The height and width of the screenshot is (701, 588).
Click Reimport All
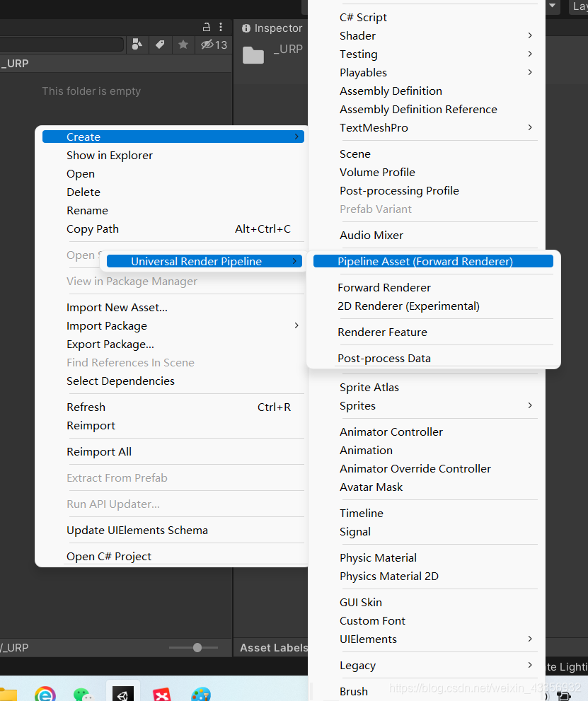pos(173,451)
